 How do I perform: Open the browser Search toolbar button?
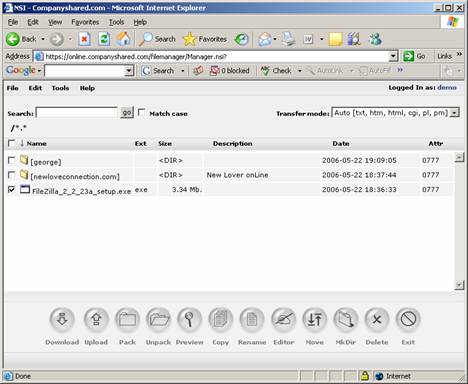157,39
